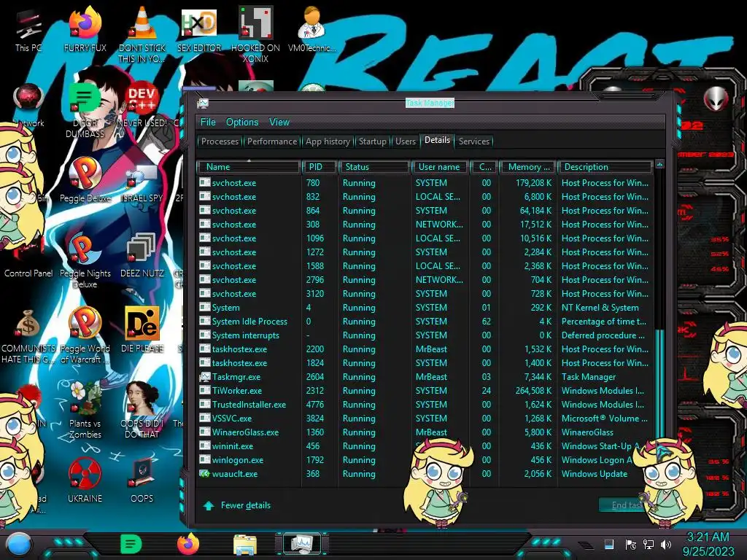This screenshot has width=747, height=560.
Task: Open the HxD SEX EDITOR shortcut
Action: pos(199,29)
